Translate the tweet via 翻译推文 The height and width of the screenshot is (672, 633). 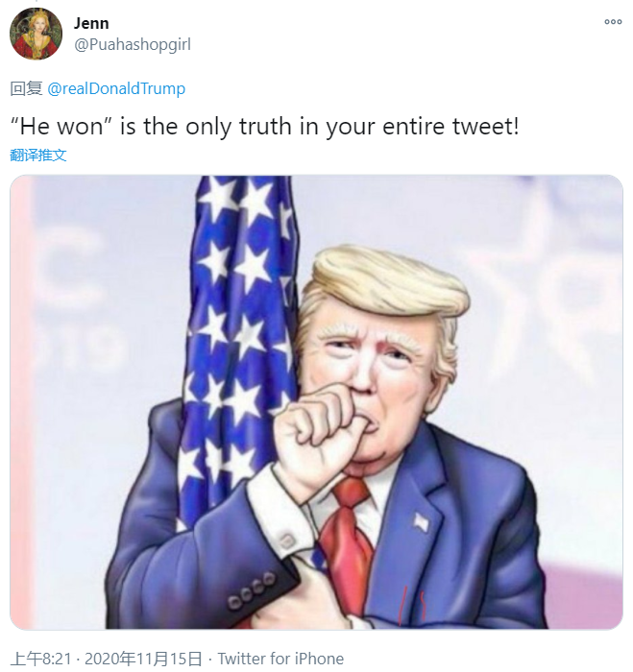point(38,155)
